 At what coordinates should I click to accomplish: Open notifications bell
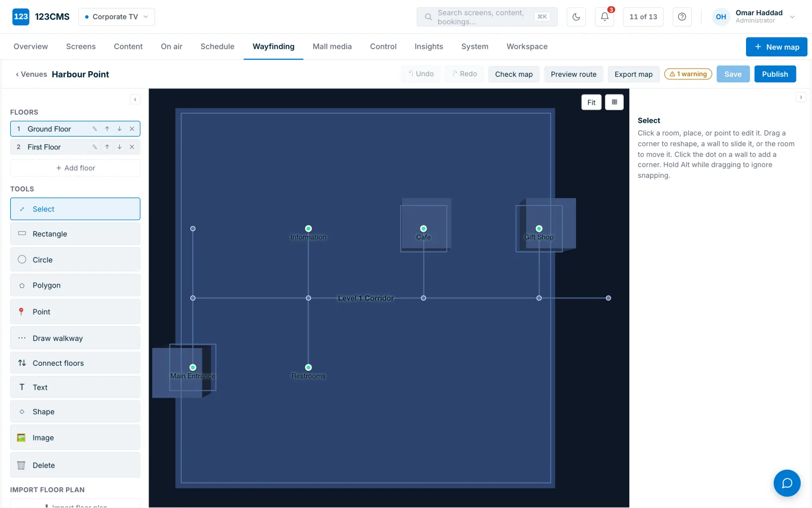(604, 17)
